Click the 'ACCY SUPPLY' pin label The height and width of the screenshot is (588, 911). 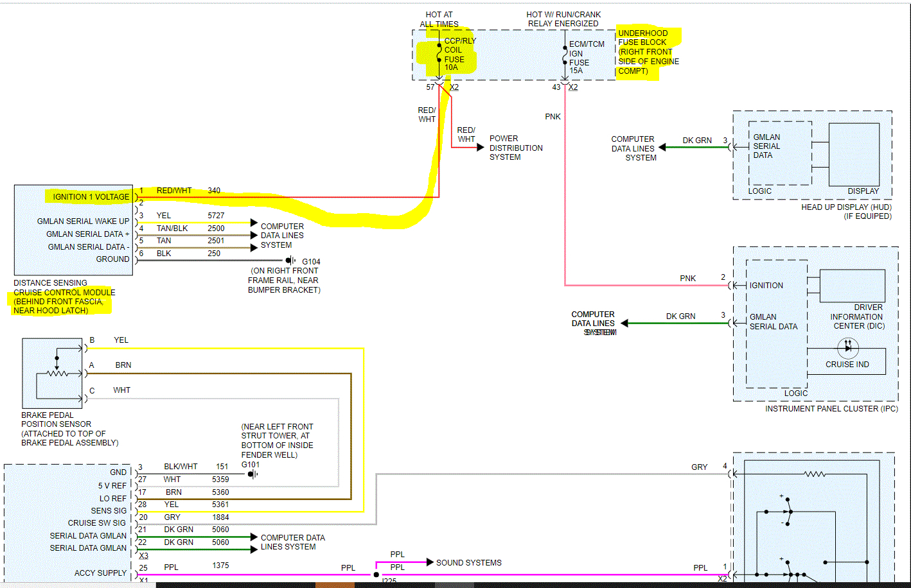pyautogui.click(x=100, y=573)
